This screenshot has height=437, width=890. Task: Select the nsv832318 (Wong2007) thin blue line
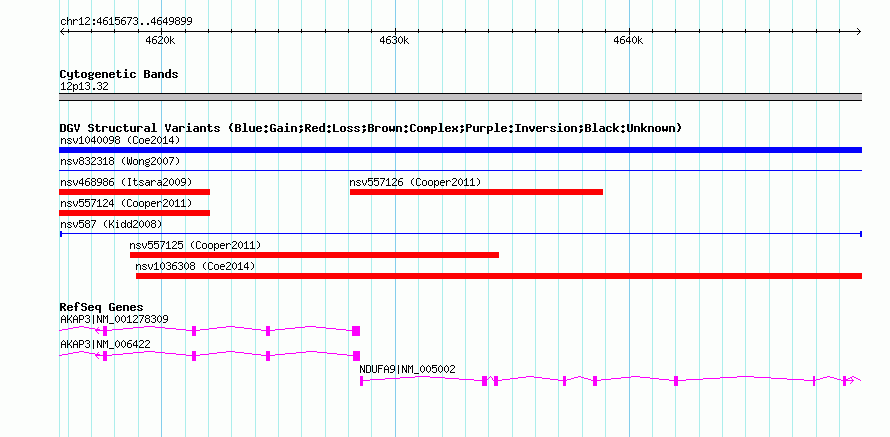(x=460, y=170)
